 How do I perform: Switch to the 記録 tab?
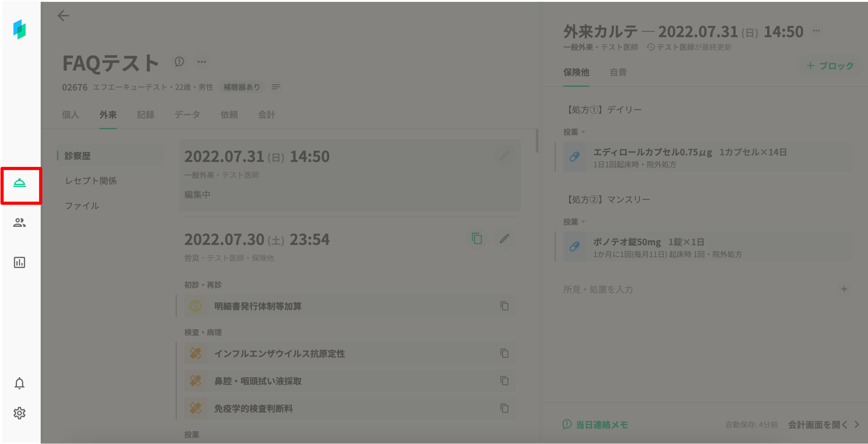pyautogui.click(x=146, y=115)
